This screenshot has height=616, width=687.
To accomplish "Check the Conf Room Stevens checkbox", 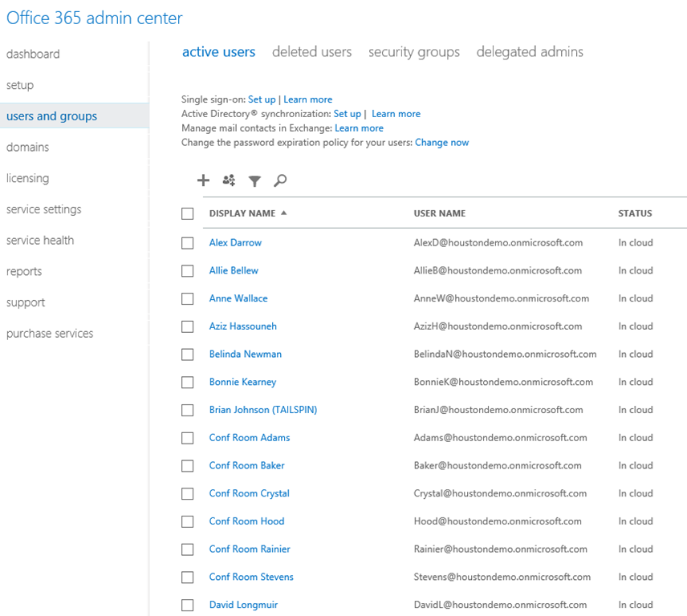I will coord(188,577).
